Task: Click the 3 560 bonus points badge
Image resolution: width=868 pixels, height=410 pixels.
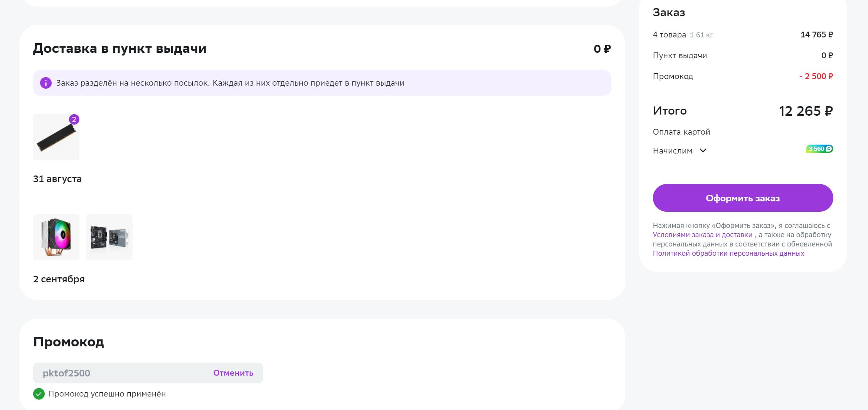Action: (x=819, y=149)
